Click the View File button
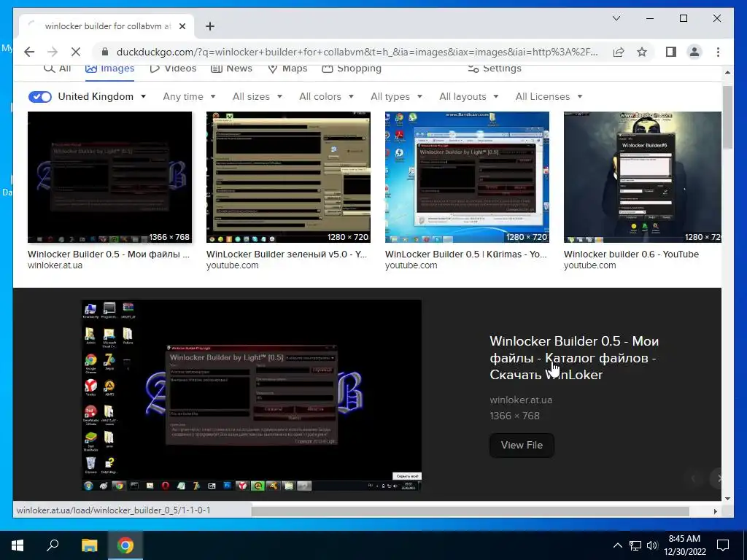The height and width of the screenshot is (560, 747). [522, 446]
